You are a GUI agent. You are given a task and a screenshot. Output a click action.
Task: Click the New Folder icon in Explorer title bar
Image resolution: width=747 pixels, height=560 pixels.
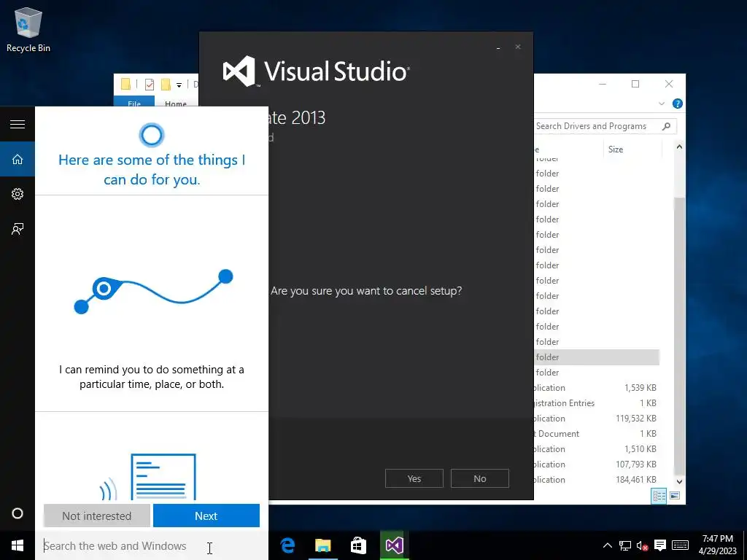[x=166, y=85]
